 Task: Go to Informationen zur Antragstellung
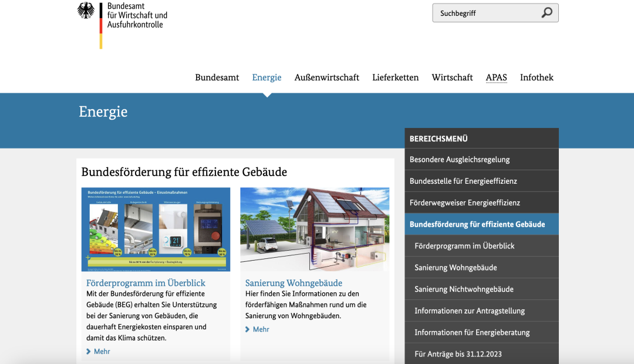[x=481, y=311]
